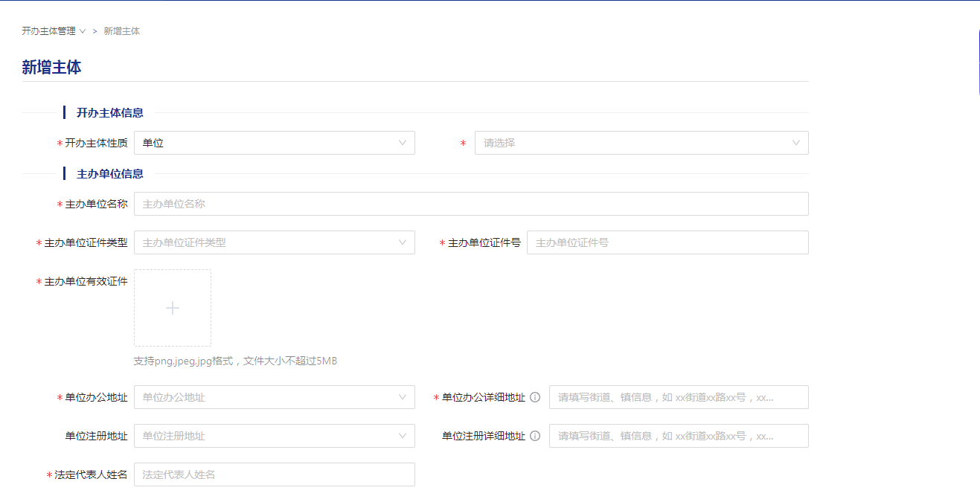The image size is (980, 502).
Task: Open the 请选择 dropdown
Action: pos(641,142)
